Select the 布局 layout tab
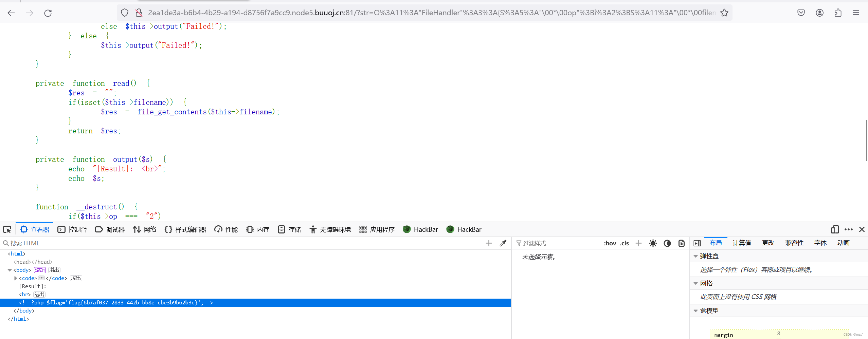The height and width of the screenshot is (339, 868). [716, 243]
